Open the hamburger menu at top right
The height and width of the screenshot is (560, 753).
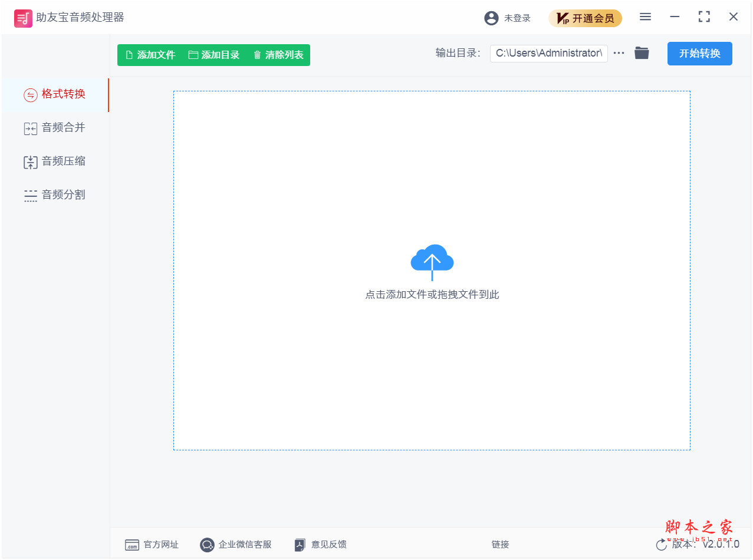pos(645,17)
